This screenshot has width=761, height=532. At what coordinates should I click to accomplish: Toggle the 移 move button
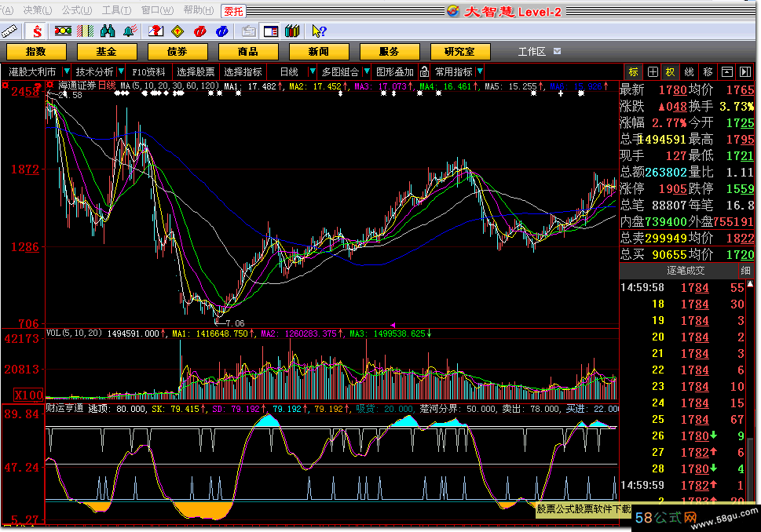708,72
